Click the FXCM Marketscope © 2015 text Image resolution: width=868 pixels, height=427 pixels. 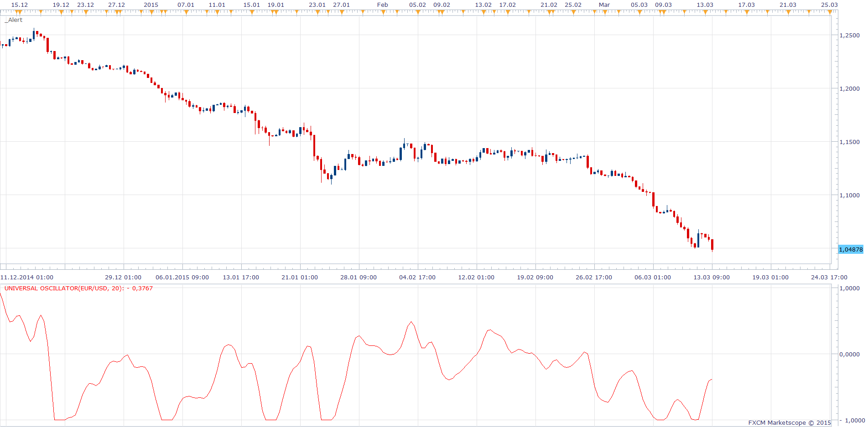[790, 423]
